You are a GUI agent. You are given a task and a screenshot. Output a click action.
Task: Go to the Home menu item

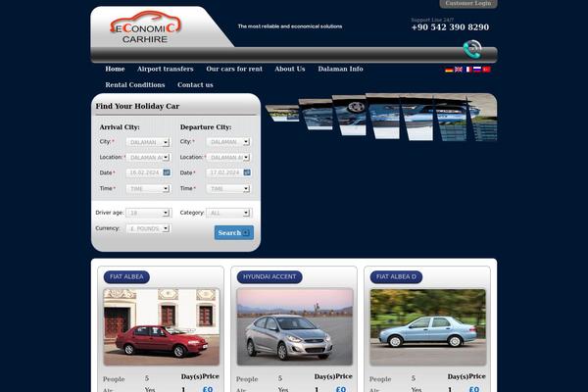pos(115,69)
